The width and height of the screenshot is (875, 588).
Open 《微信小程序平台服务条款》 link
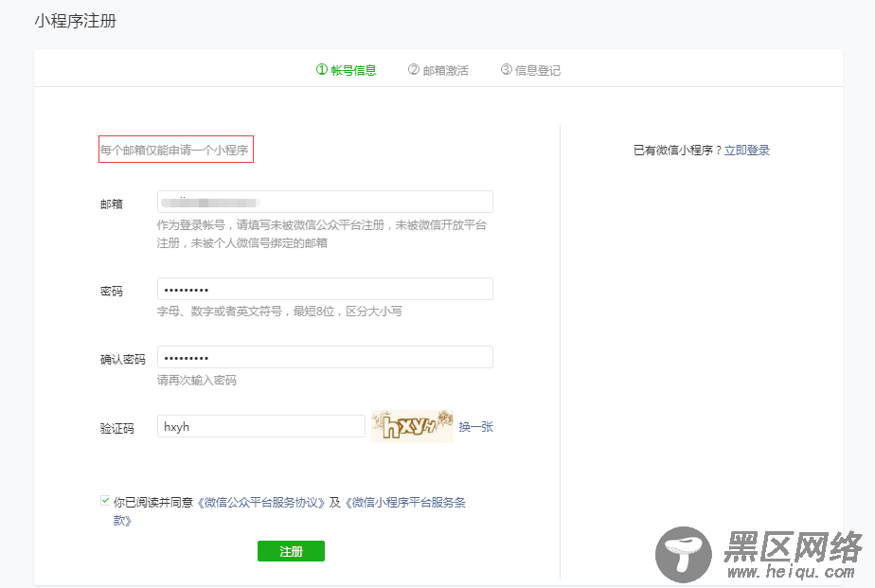[405, 503]
